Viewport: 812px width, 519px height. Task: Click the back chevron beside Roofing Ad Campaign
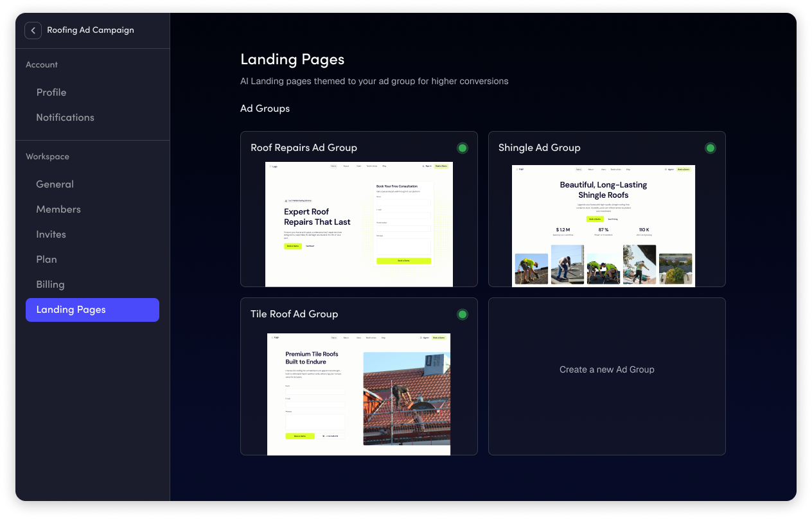(33, 30)
